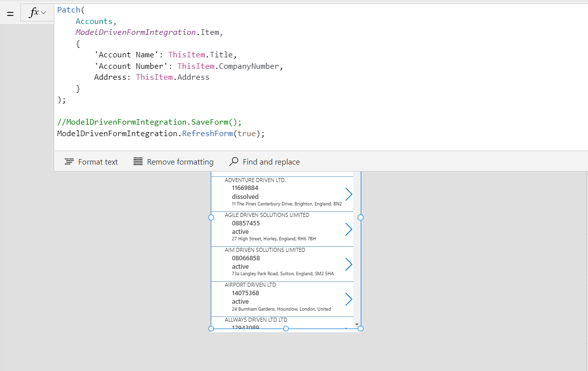Click the top-left selection handle of the gallery
Viewport: 588px width, 371px height.
(210, 217)
